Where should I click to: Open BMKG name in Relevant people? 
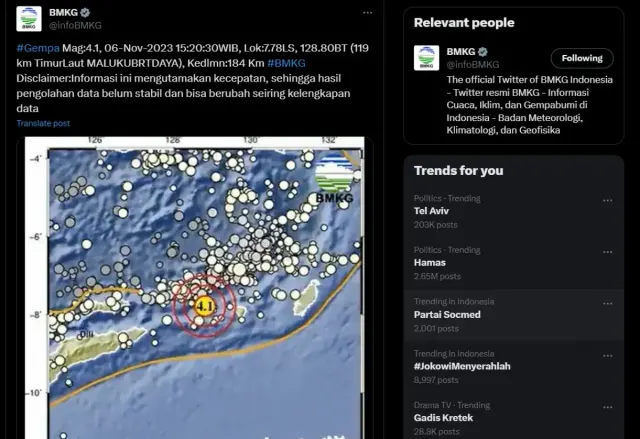point(461,52)
